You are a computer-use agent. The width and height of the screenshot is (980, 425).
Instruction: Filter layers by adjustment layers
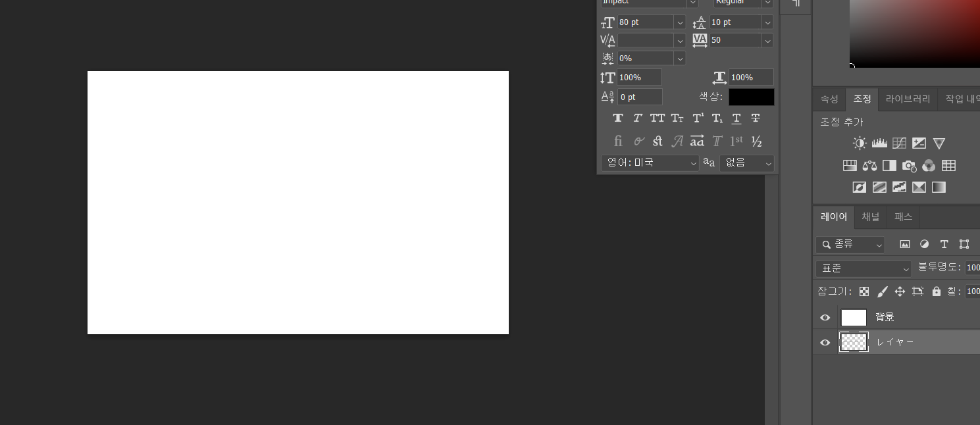pyautogui.click(x=925, y=244)
